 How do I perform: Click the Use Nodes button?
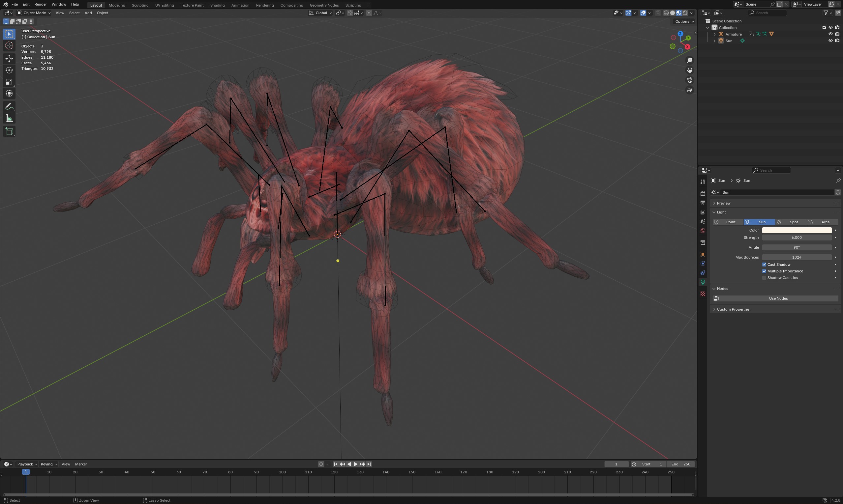tap(778, 298)
